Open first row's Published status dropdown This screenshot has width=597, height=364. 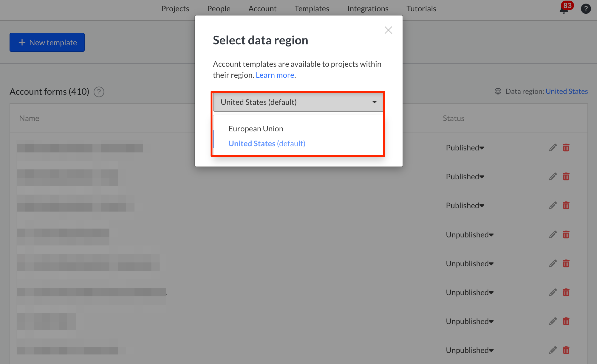(x=465, y=148)
